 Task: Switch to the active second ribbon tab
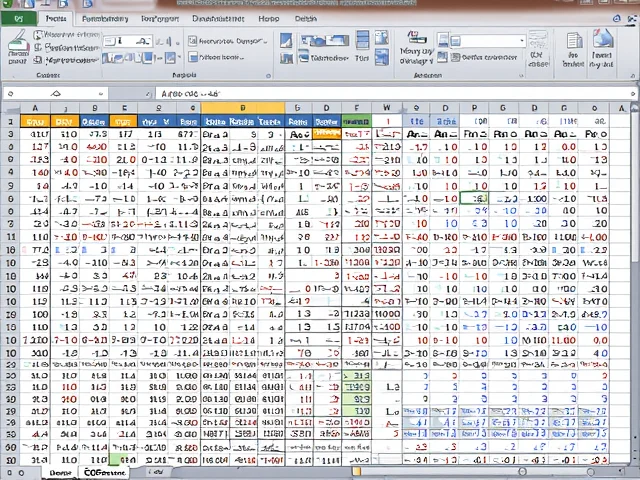(57, 19)
